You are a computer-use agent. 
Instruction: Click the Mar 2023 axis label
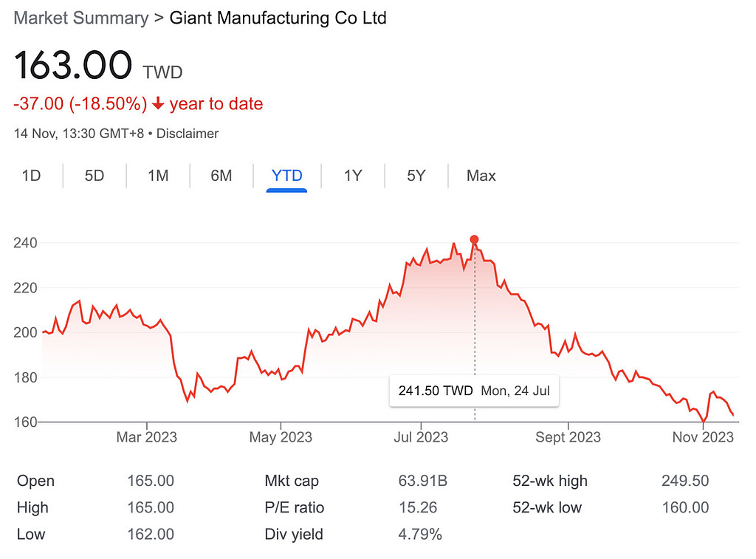(x=146, y=437)
